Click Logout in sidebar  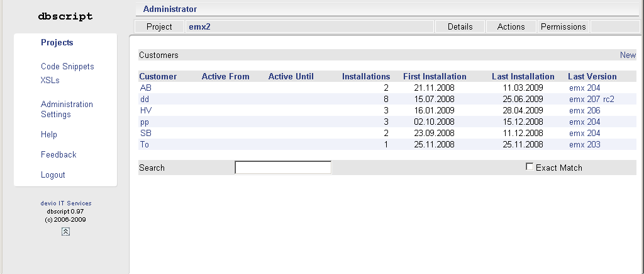[x=53, y=175]
